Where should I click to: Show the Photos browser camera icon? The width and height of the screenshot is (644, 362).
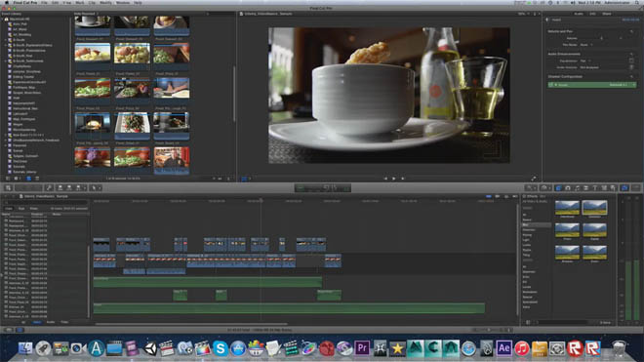click(x=568, y=187)
